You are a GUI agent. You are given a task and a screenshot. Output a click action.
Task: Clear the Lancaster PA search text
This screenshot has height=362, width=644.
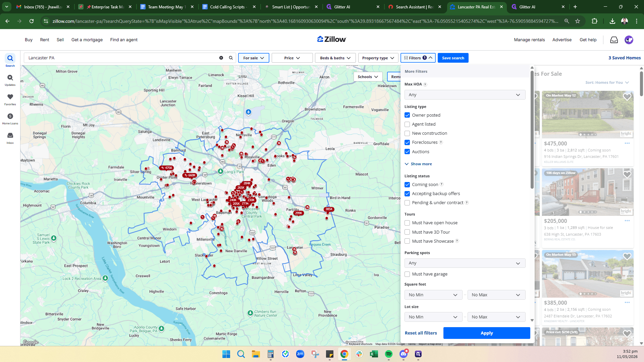click(x=221, y=58)
